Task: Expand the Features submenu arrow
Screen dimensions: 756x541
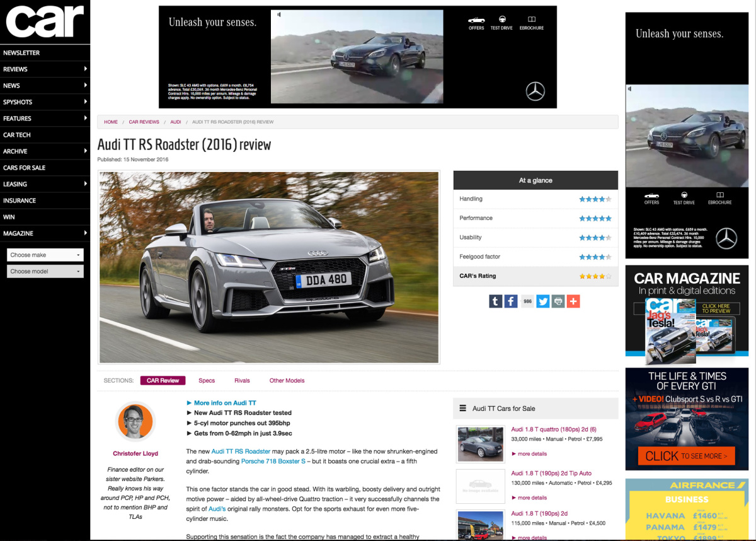Action: tap(85, 118)
